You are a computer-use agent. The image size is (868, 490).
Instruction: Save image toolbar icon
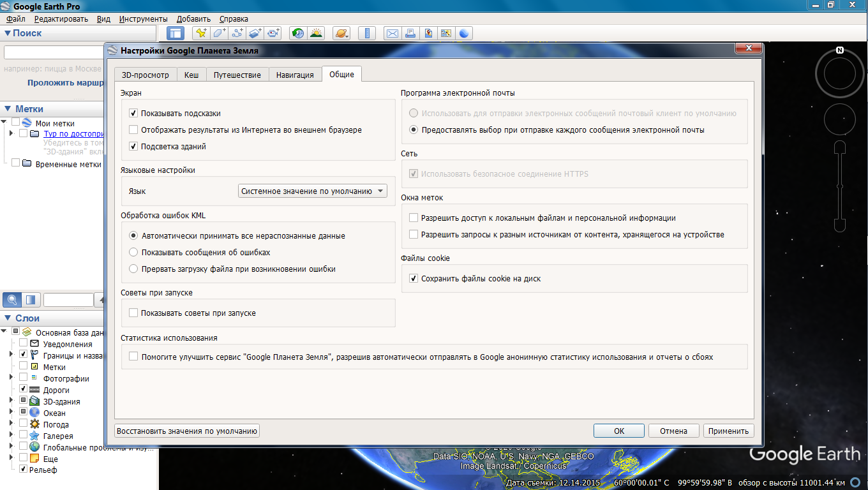pos(428,33)
